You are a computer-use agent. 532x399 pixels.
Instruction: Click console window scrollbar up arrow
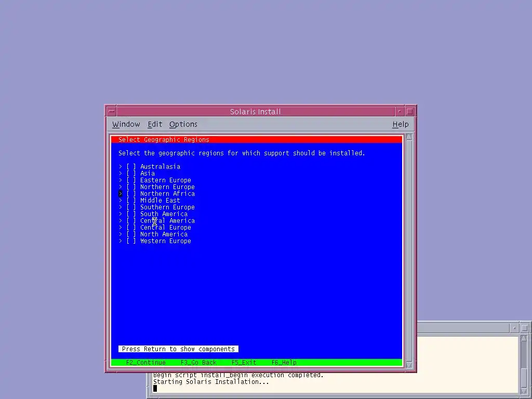tap(524, 339)
